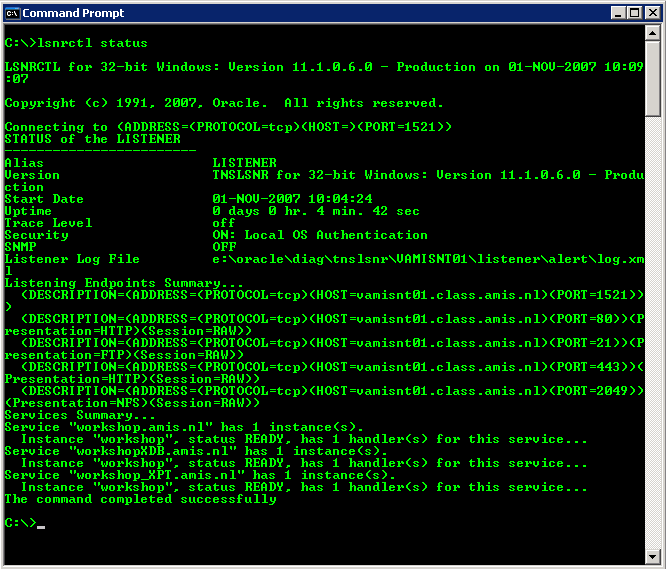666x569 pixels.
Task: Click the scrollbar down arrow
Action: [653, 555]
